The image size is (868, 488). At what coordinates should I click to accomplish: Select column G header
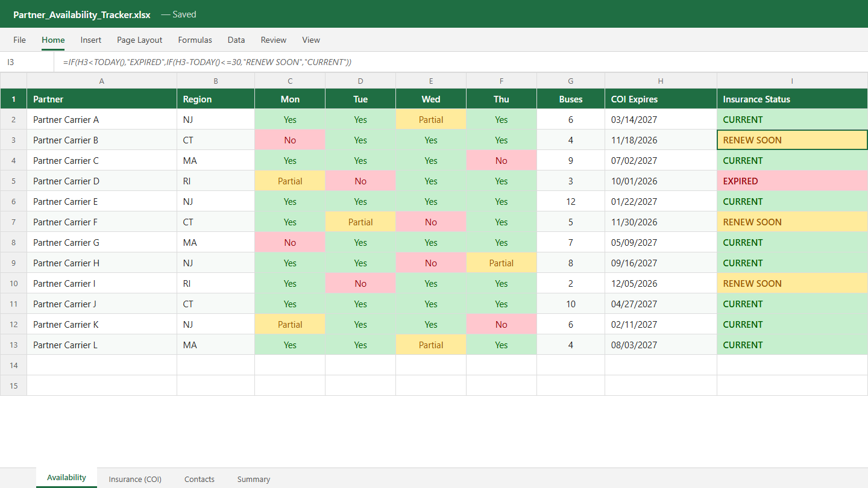[571, 81]
